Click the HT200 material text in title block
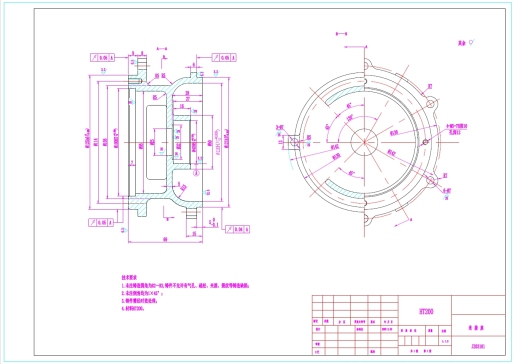515x364 pixels. 426,311
